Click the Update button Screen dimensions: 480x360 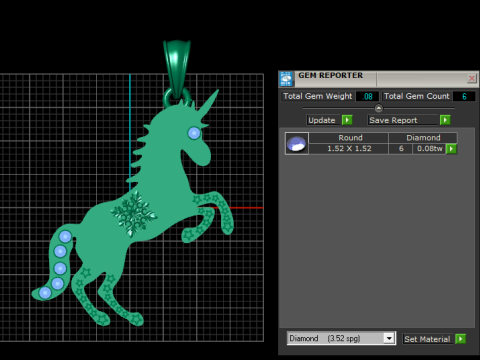tap(323, 120)
